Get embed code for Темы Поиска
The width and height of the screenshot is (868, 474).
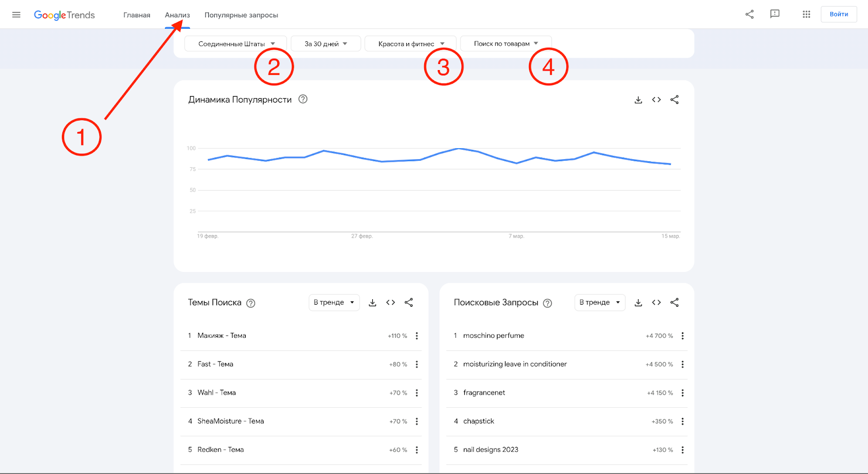(391, 302)
